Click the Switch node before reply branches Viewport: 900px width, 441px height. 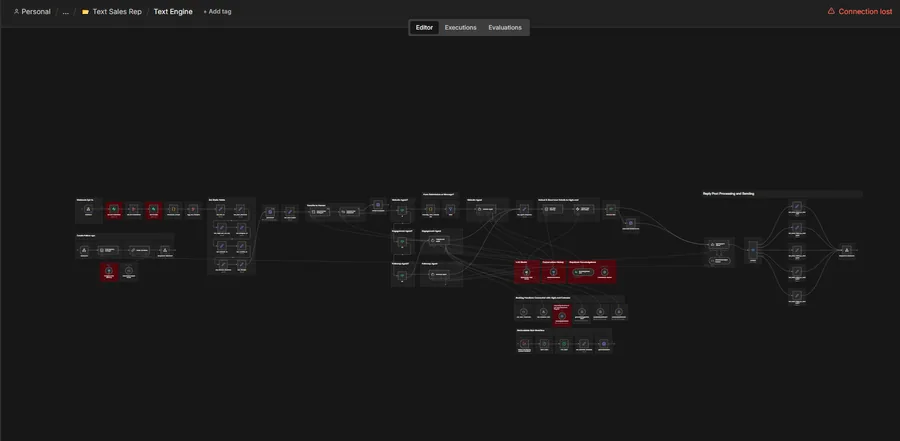(x=753, y=250)
